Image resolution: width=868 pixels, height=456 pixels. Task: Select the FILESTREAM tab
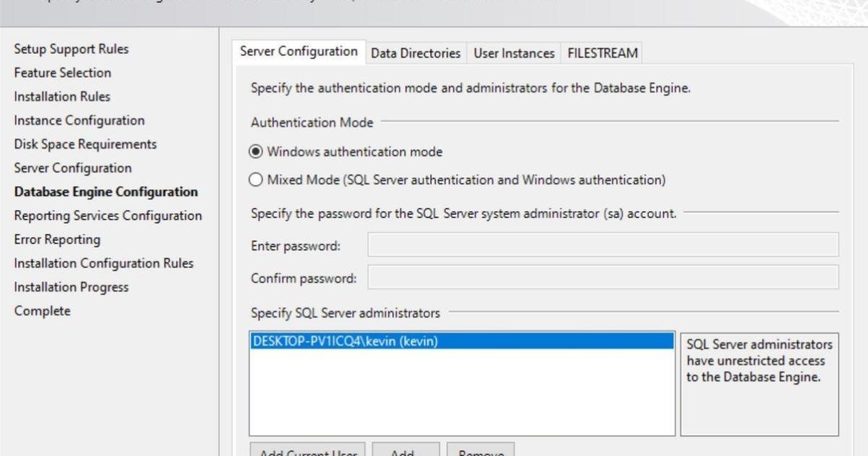click(x=602, y=53)
